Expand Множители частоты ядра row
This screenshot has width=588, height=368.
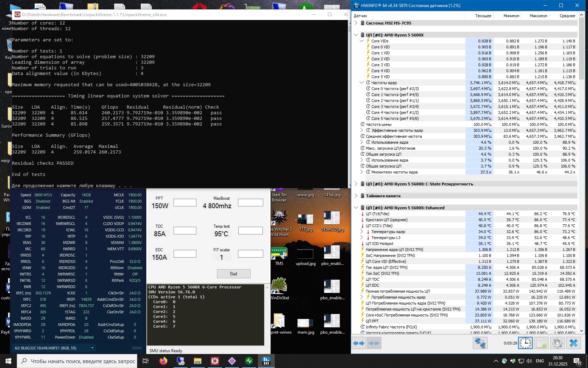pos(362,172)
